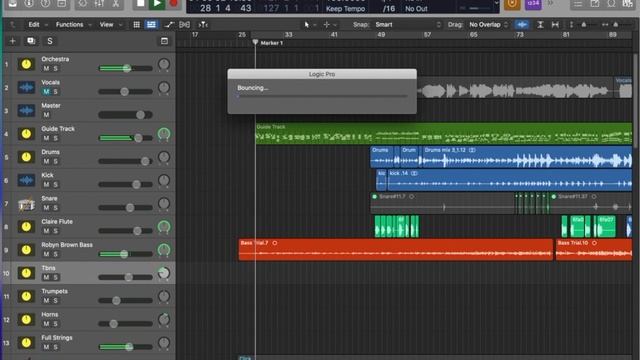Open the Mixer faders icon

tap(99, 4)
